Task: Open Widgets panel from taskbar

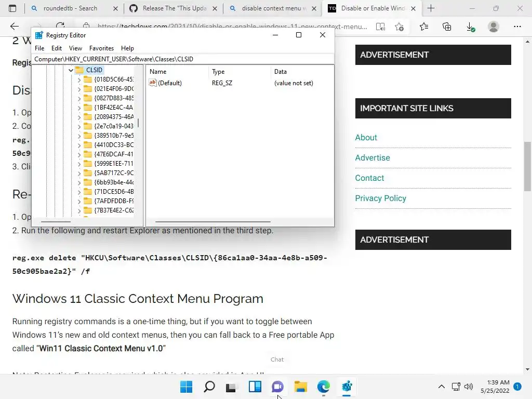Action: [255, 387]
